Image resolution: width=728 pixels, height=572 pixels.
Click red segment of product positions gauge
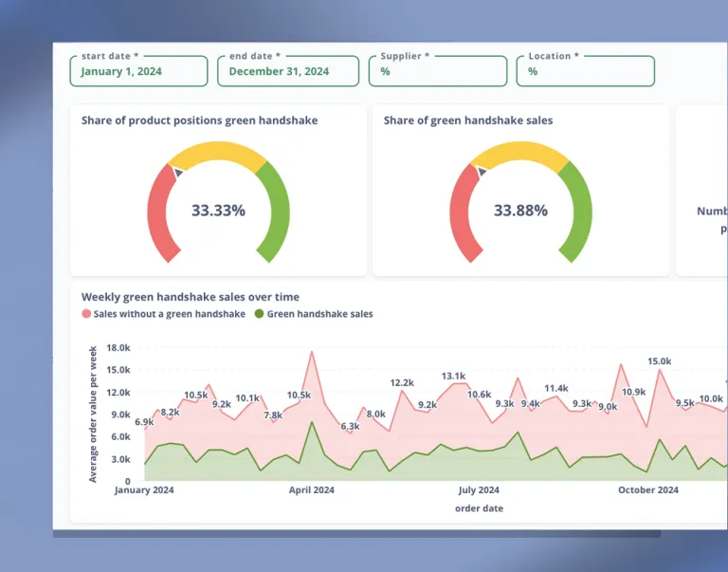pos(157,213)
